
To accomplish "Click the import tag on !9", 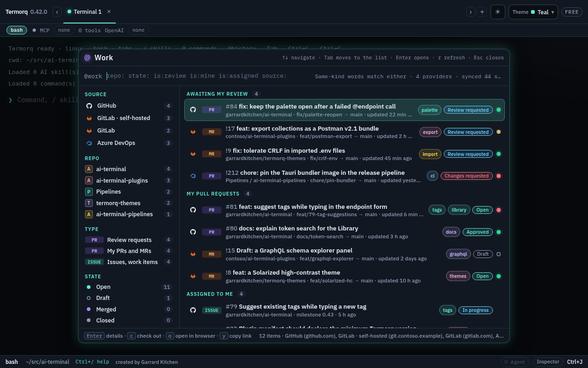I will tap(430, 154).
